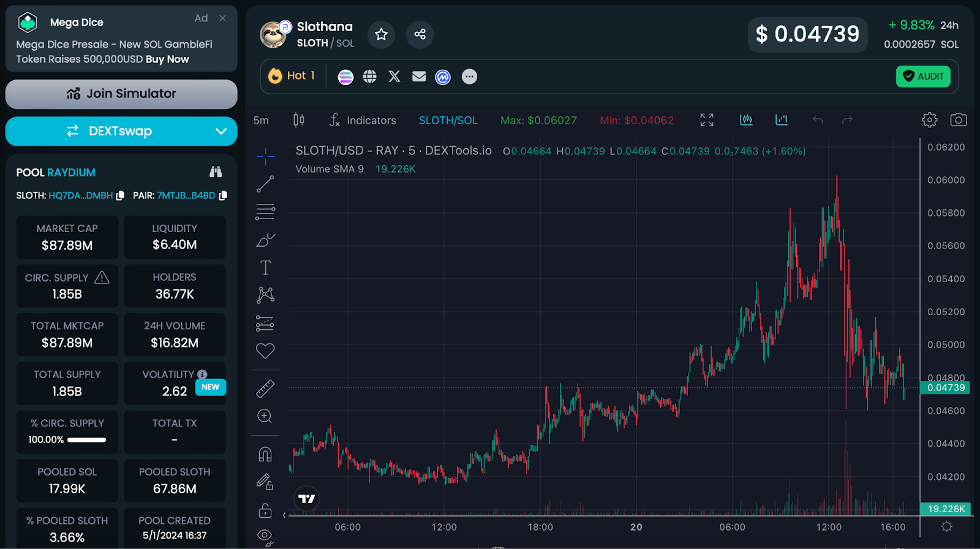This screenshot has height=549, width=980.
Task: Open the CoinMarketCap icon link
Action: [443, 77]
